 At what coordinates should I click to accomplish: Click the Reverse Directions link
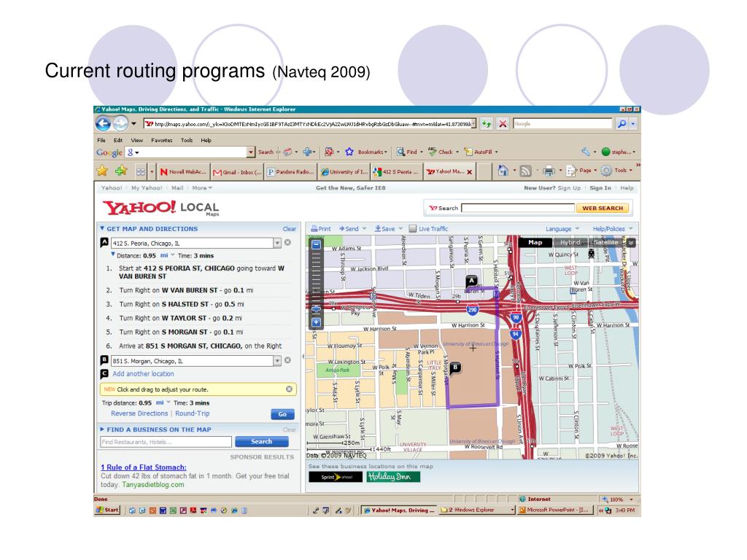pos(139,413)
